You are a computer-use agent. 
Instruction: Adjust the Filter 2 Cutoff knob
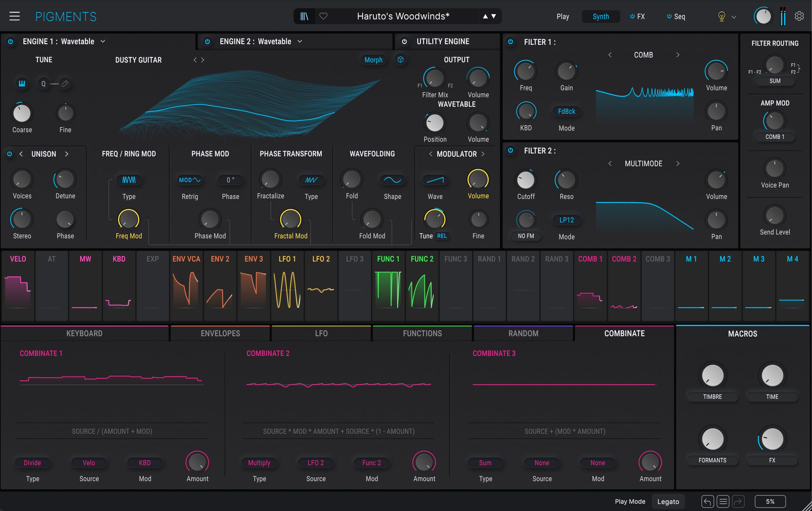click(x=526, y=180)
